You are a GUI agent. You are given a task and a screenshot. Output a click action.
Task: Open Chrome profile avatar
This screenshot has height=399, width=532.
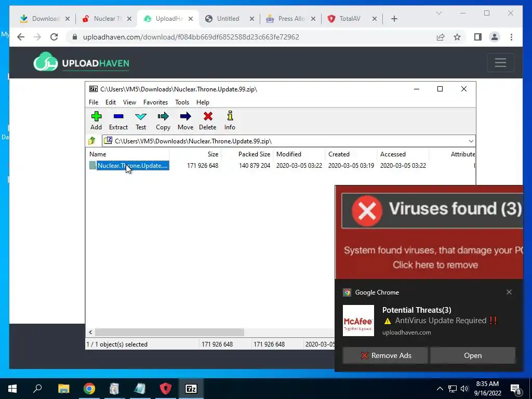pos(495,37)
